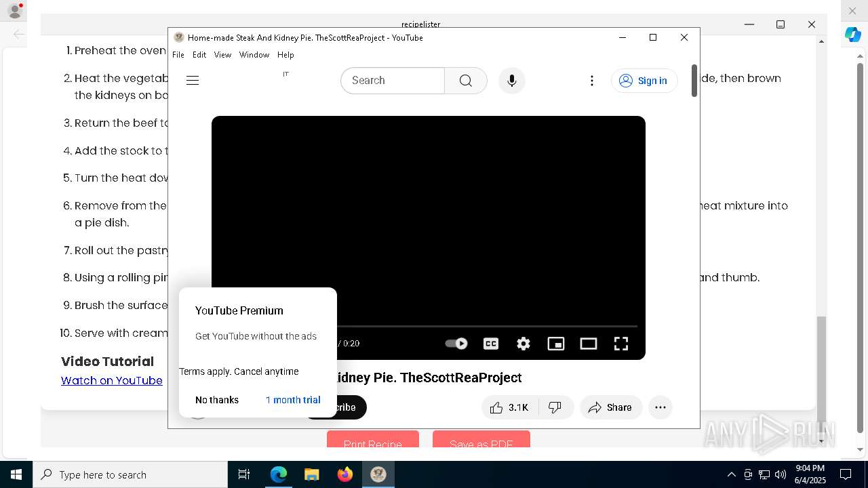868x488 pixels.
Task: Open volume control in system tray
Action: pyautogui.click(x=781, y=474)
